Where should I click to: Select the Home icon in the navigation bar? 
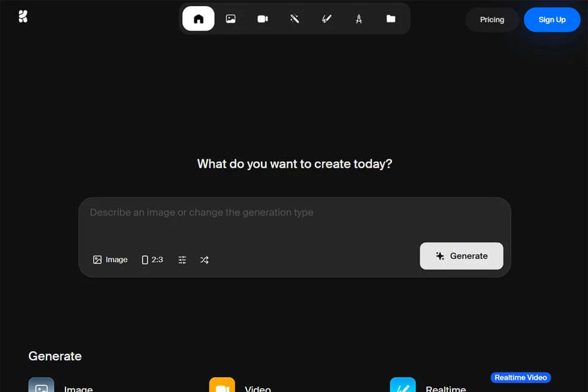pos(198,19)
